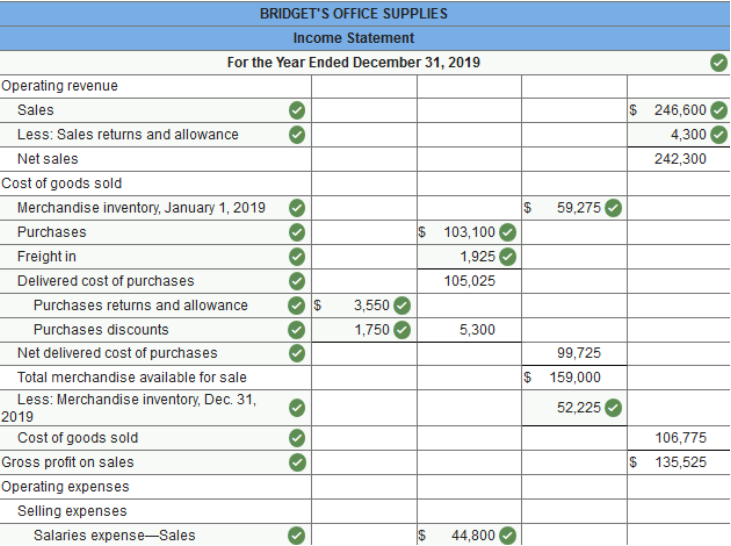Click the gross profit value 135,525
Screen dimensions: 731x546
point(681,462)
